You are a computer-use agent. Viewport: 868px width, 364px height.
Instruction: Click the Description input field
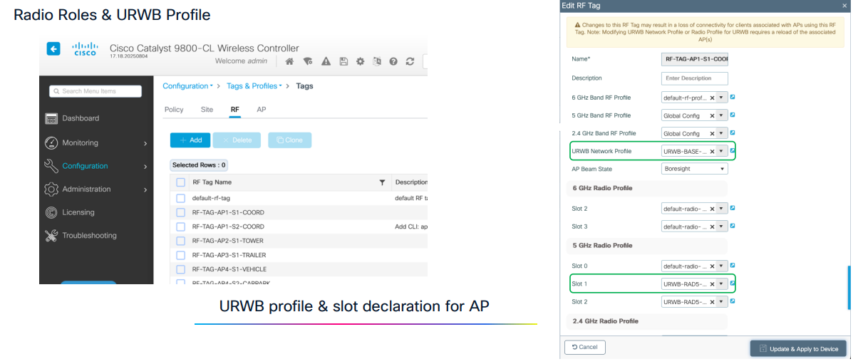tap(694, 78)
